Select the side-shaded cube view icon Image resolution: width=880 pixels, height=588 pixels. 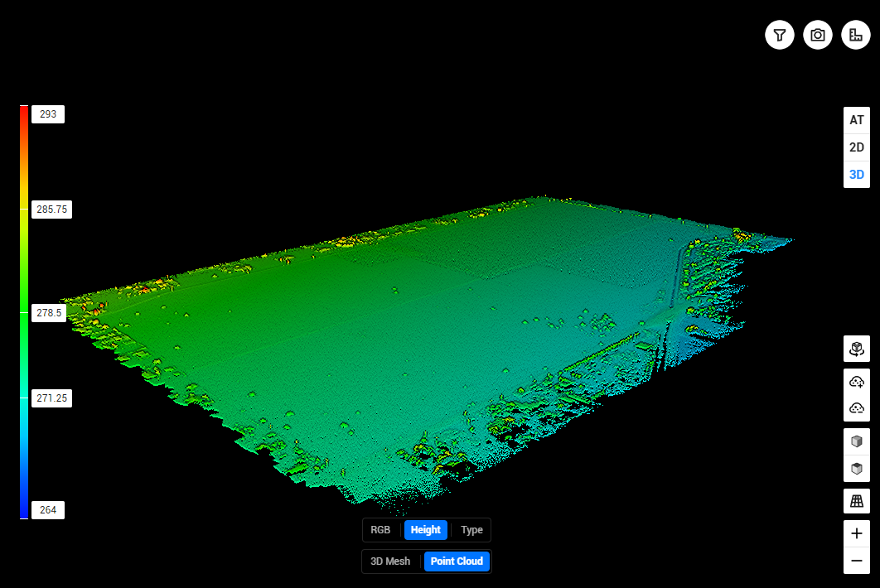tap(857, 441)
